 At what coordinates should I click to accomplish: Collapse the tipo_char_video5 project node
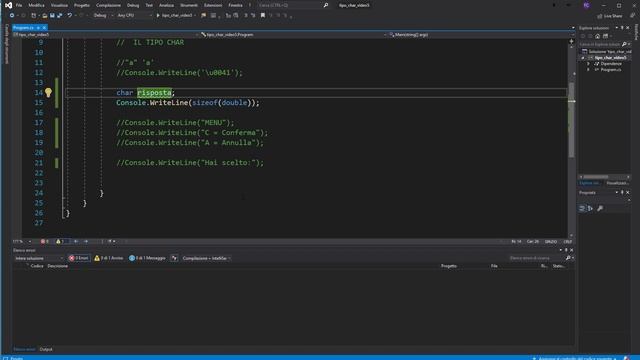tap(583, 58)
